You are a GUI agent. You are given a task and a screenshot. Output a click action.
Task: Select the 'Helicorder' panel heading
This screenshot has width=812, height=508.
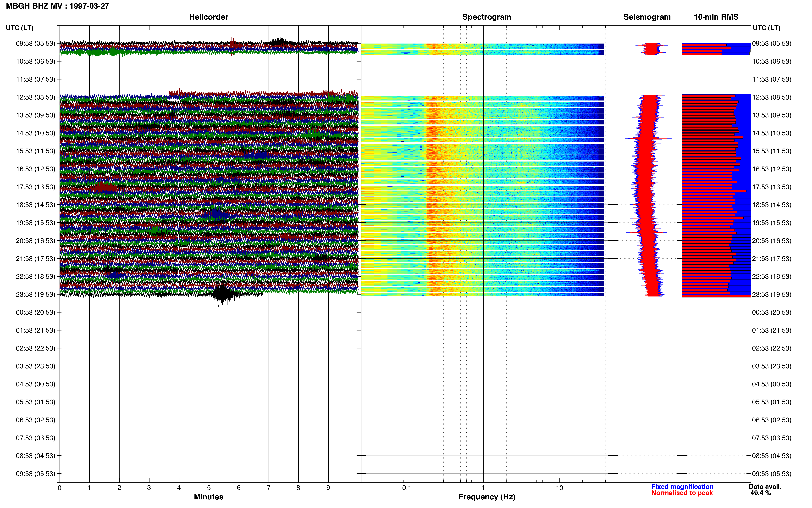(x=209, y=17)
